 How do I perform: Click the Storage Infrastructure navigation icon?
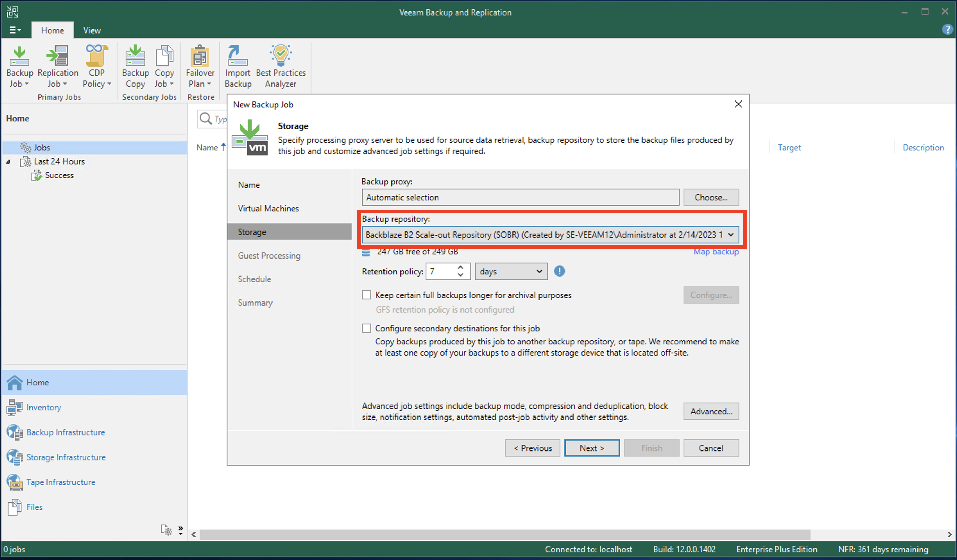[15, 457]
